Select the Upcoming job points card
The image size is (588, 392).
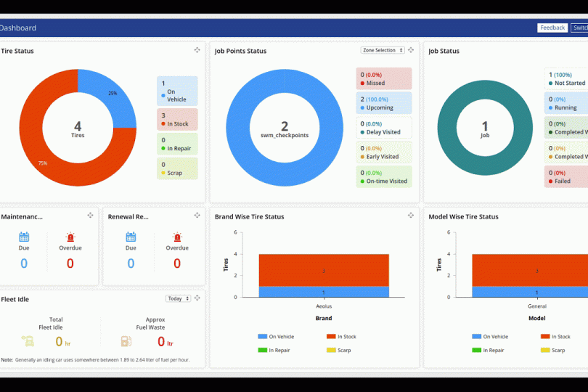click(x=384, y=103)
